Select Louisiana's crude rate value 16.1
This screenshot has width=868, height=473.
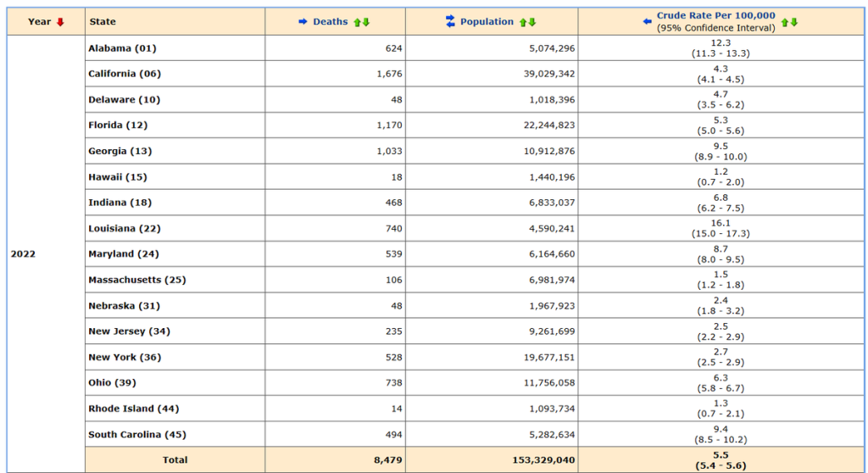[721, 223]
